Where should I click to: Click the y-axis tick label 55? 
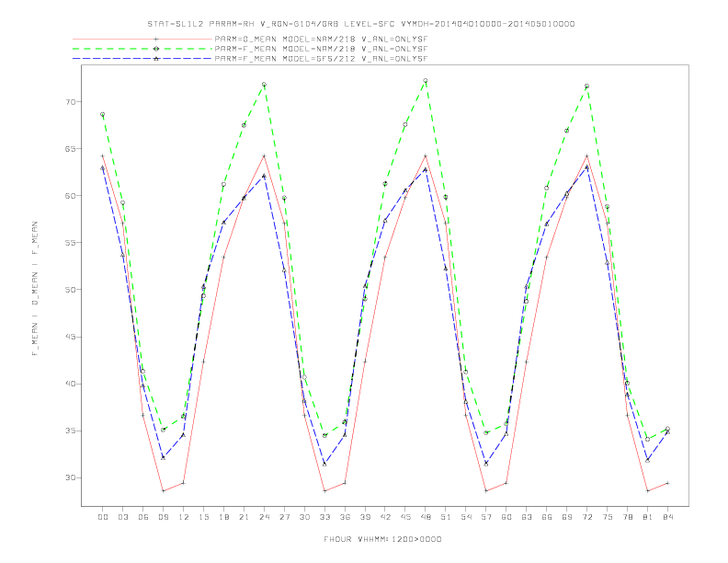click(70, 243)
